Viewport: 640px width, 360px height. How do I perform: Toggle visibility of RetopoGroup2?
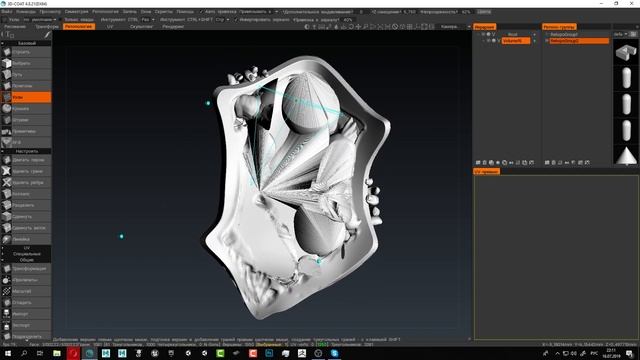coord(547,41)
